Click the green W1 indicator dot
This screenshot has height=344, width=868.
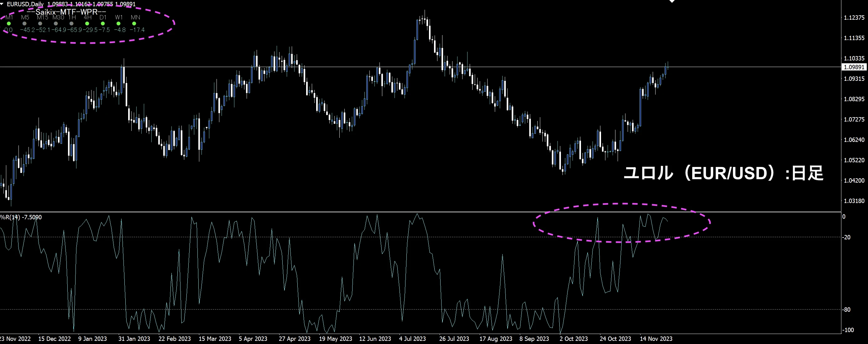(118, 23)
